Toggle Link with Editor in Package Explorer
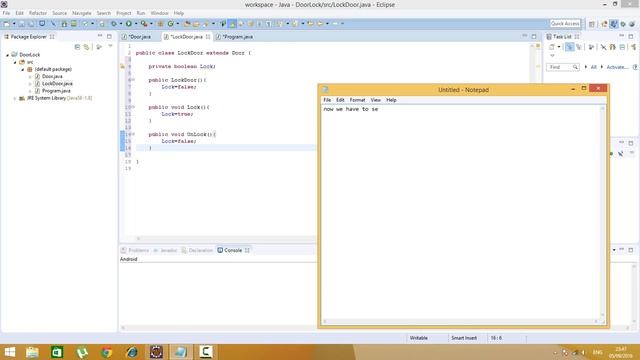The height and width of the screenshot is (360, 640). tap(86, 47)
